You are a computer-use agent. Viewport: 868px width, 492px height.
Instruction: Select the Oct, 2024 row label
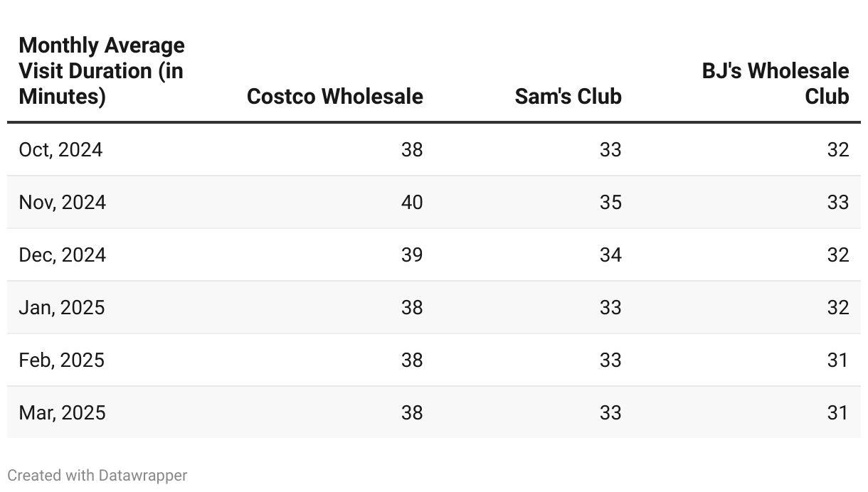[x=60, y=149]
